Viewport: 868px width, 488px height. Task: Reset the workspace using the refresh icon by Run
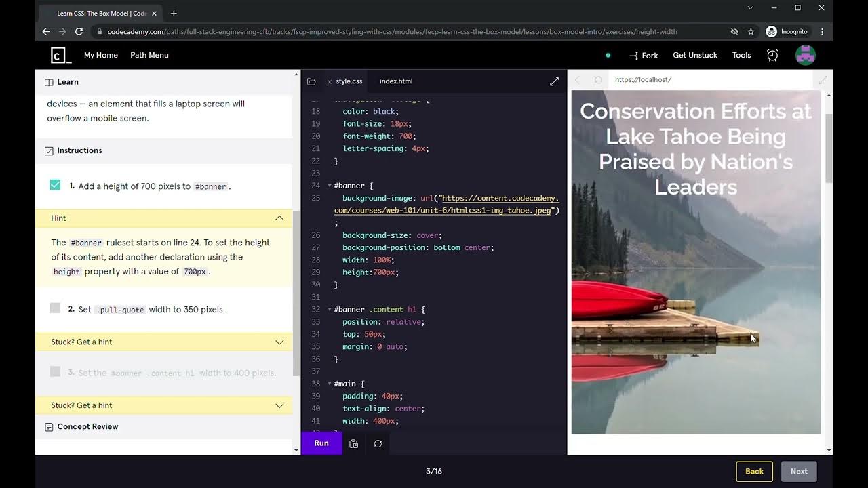click(x=378, y=444)
